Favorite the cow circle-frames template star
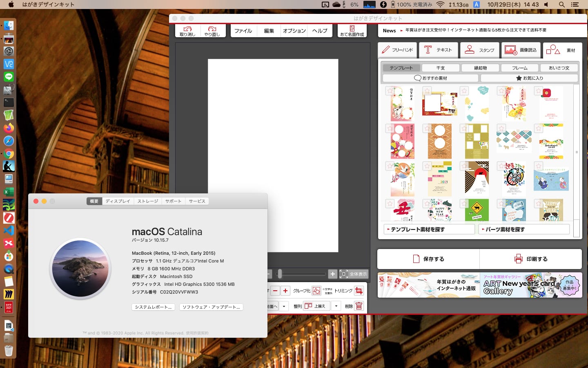The height and width of the screenshot is (368, 588). (x=390, y=91)
